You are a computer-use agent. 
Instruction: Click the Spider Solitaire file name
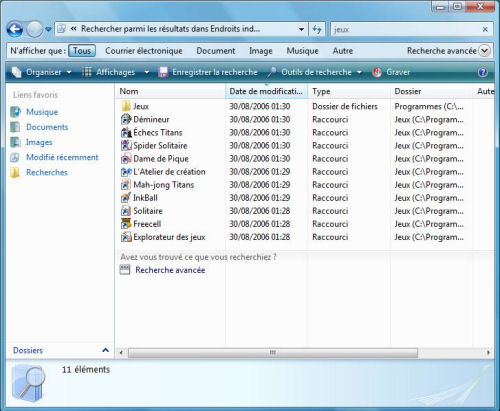pos(160,145)
